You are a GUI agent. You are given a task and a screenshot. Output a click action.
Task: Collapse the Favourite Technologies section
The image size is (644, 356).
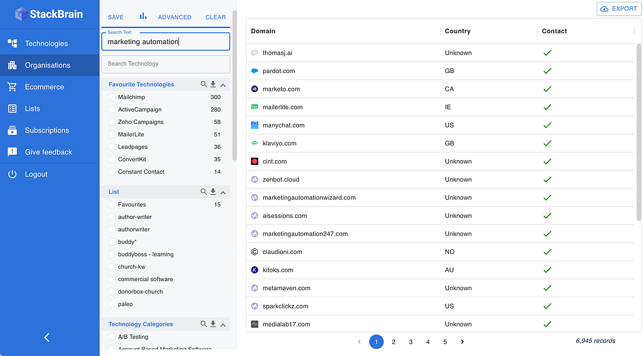coord(223,85)
